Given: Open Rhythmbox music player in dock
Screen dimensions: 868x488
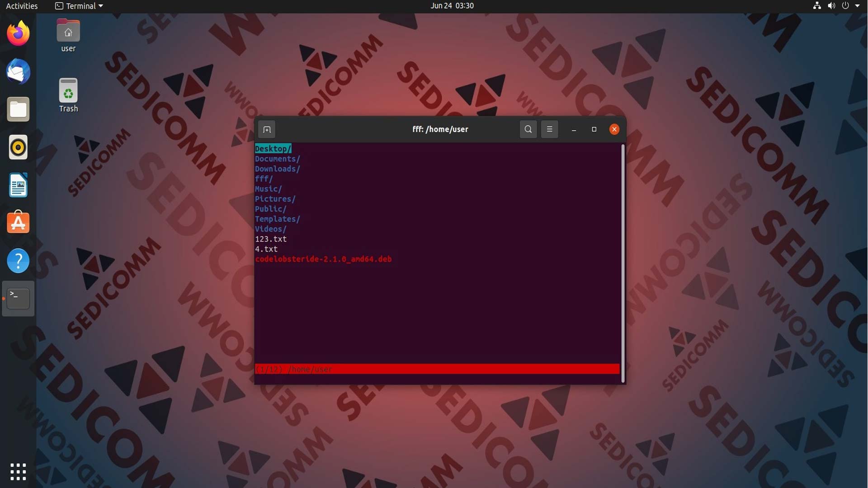Looking at the screenshot, I should pos(18,147).
